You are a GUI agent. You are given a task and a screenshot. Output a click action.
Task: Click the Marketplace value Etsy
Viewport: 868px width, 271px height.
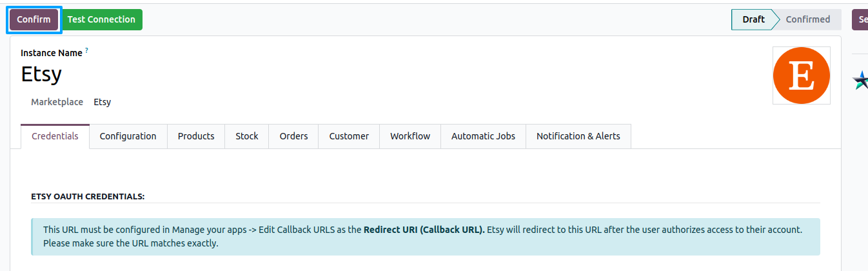[x=103, y=102]
